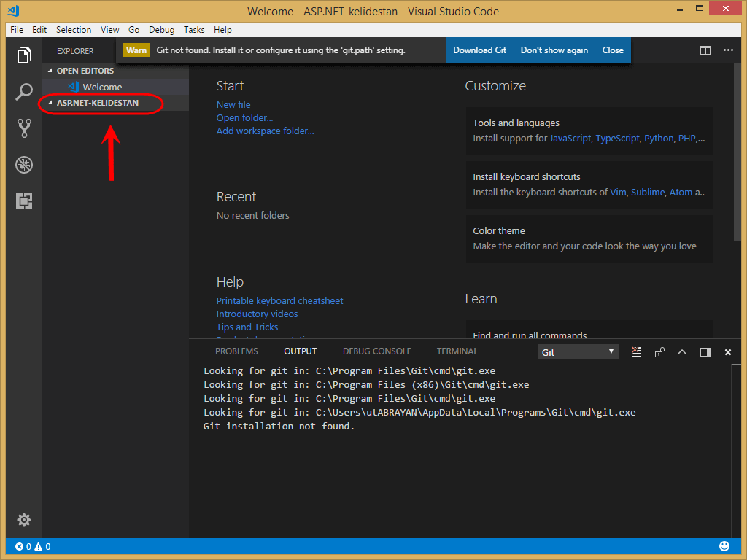Click Close on the Git notification
The width and height of the screenshot is (747, 560).
[x=613, y=50]
